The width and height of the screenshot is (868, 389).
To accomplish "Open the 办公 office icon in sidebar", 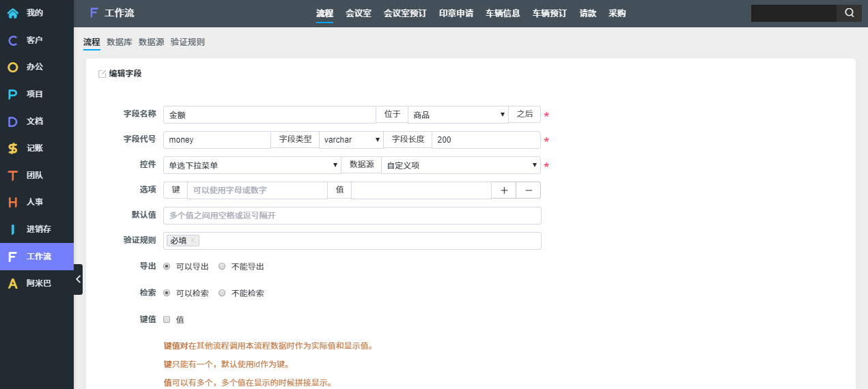I will point(13,67).
